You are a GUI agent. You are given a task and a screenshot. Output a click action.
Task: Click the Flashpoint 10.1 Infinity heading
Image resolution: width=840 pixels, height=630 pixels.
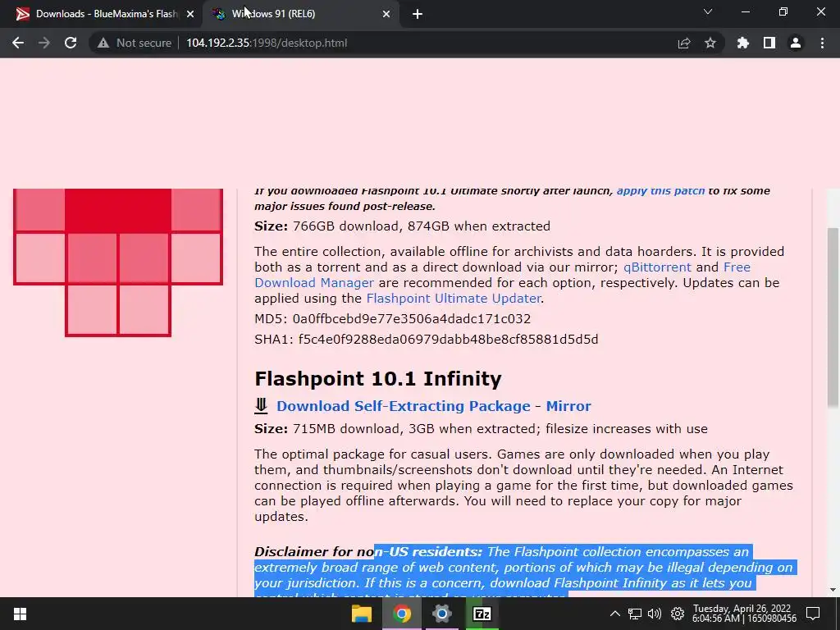[377, 379]
